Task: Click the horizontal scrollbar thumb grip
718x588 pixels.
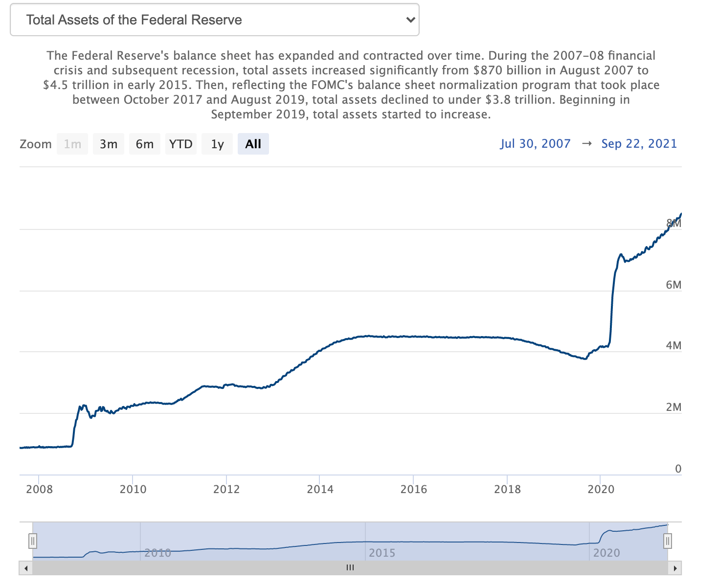Action: coord(350,568)
